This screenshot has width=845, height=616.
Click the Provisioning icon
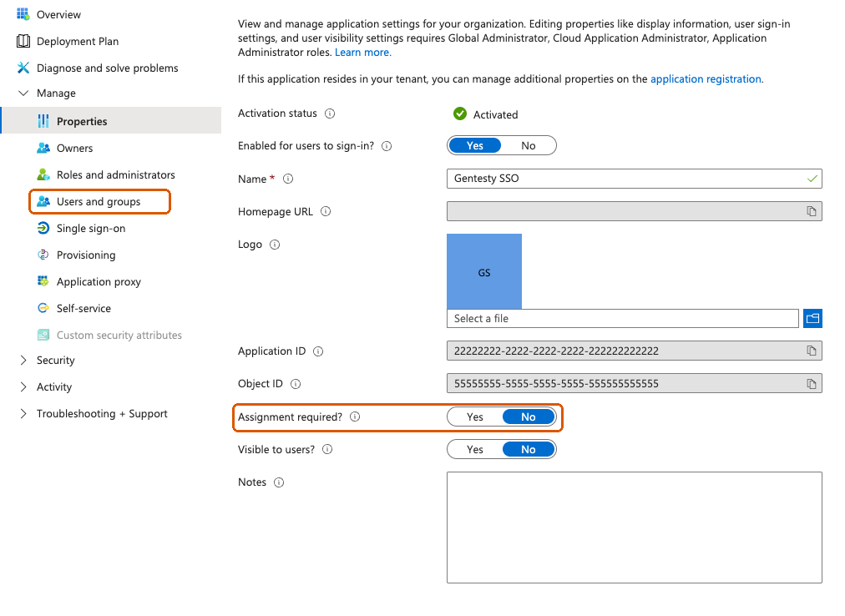click(x=43, y=255)
